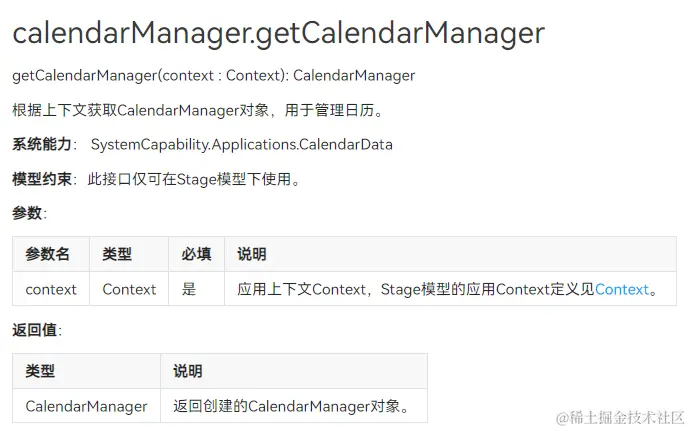Viewport: 690px width, 431px height.
Task: Click SystemCapability.Applications.CalendarData text
Action: [x=241, y=144]
